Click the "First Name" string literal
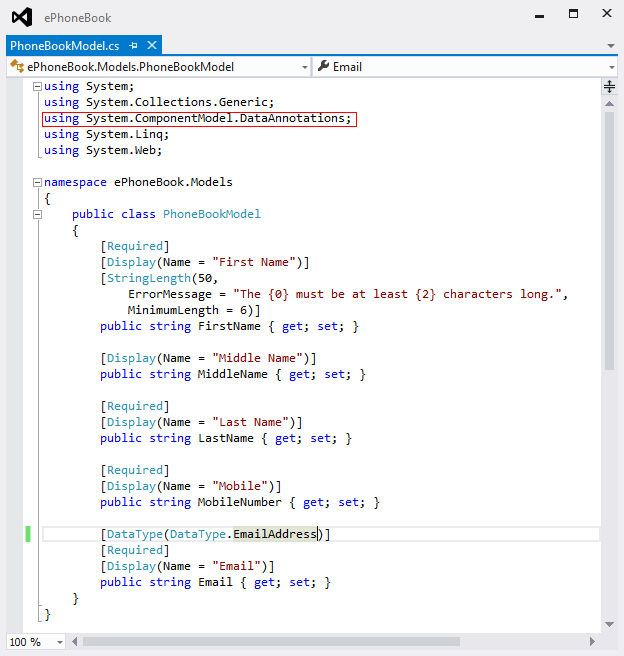This screenshot has width=624, height=656. [x=257, y=262]
